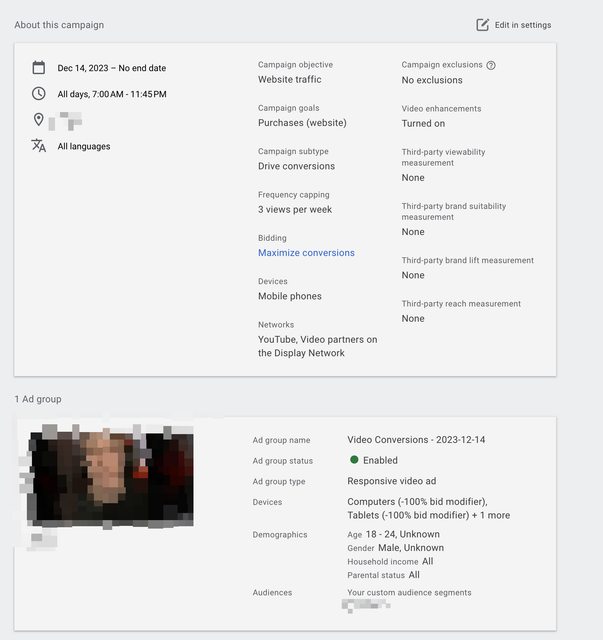Click the Dec 14, 2023 – No end date text

[111, 68]
